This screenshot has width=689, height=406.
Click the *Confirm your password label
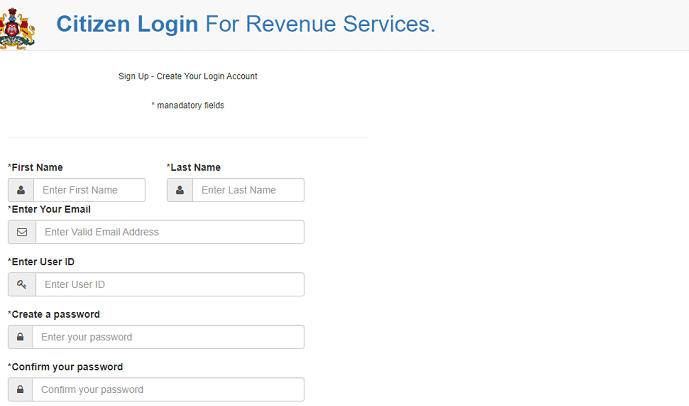(65, 367)
